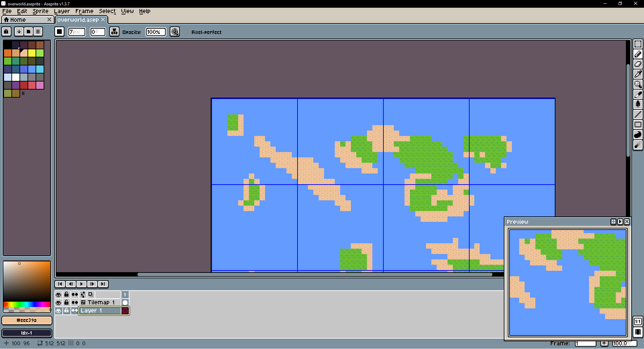Go to the next frame button
This screenshot has height=349, width=644.
point(92,284)
